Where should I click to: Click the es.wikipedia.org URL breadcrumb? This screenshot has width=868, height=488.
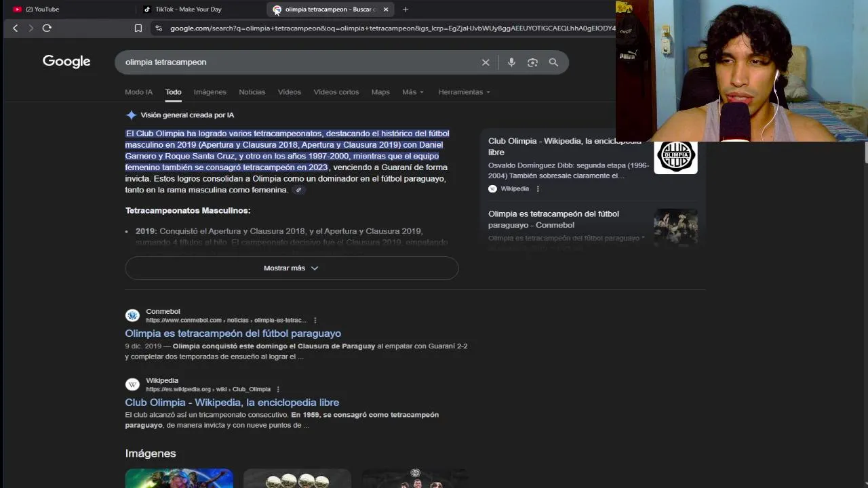(x=208, y=390)
